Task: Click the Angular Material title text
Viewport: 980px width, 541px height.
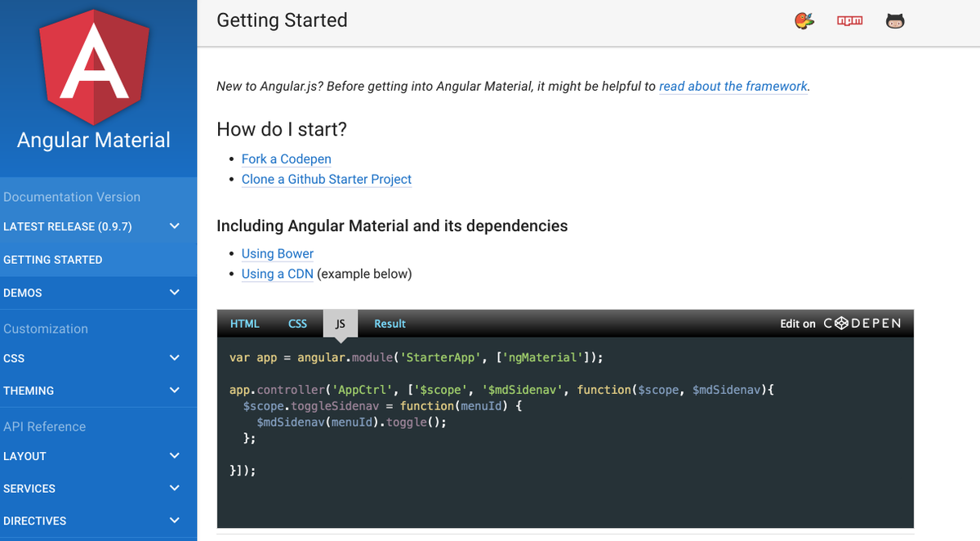Action: click(x=94, y=140)
